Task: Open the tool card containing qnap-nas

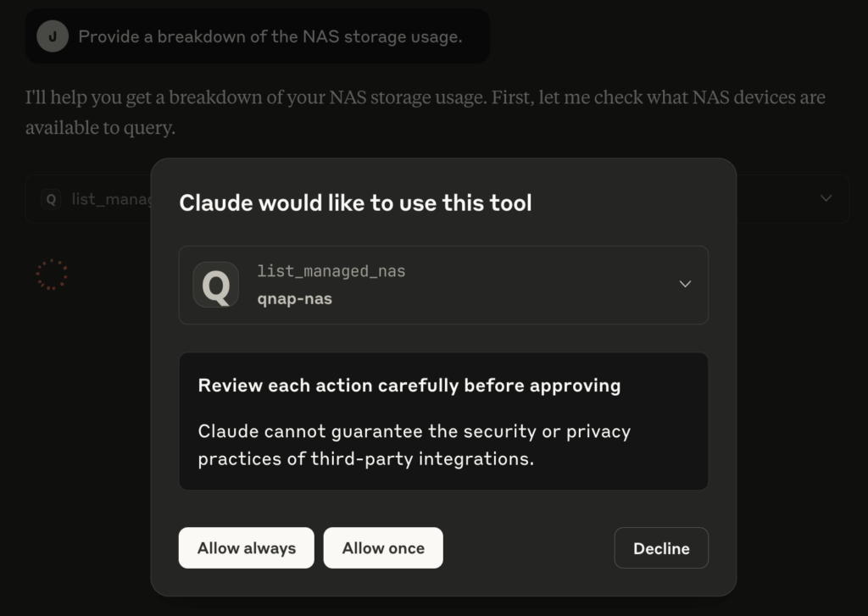Action: 443,285
